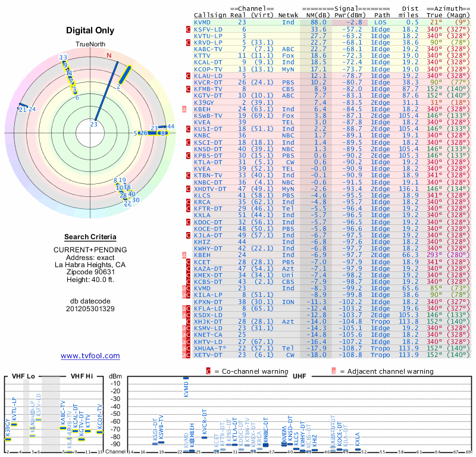
Task: Click the 'Search Criteria' heading
Action: (90, 237)
